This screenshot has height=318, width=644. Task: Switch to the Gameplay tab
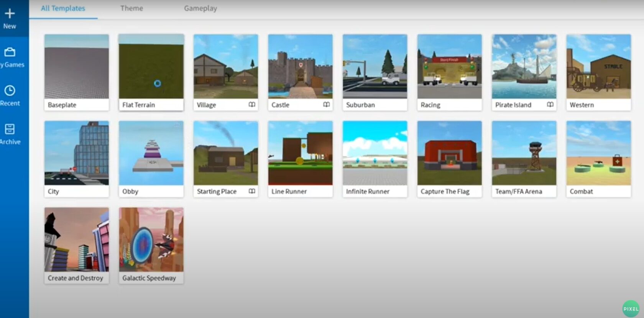point(200,8)
